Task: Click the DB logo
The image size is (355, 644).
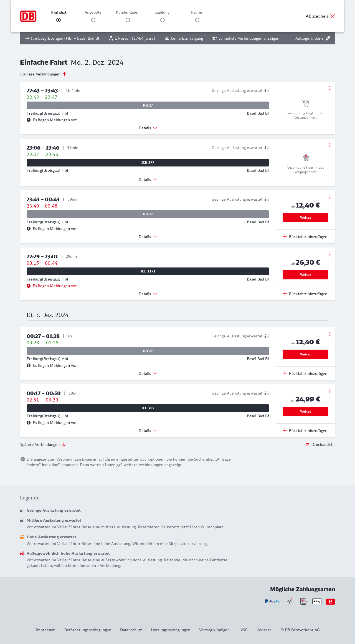Action: (28, 16)
